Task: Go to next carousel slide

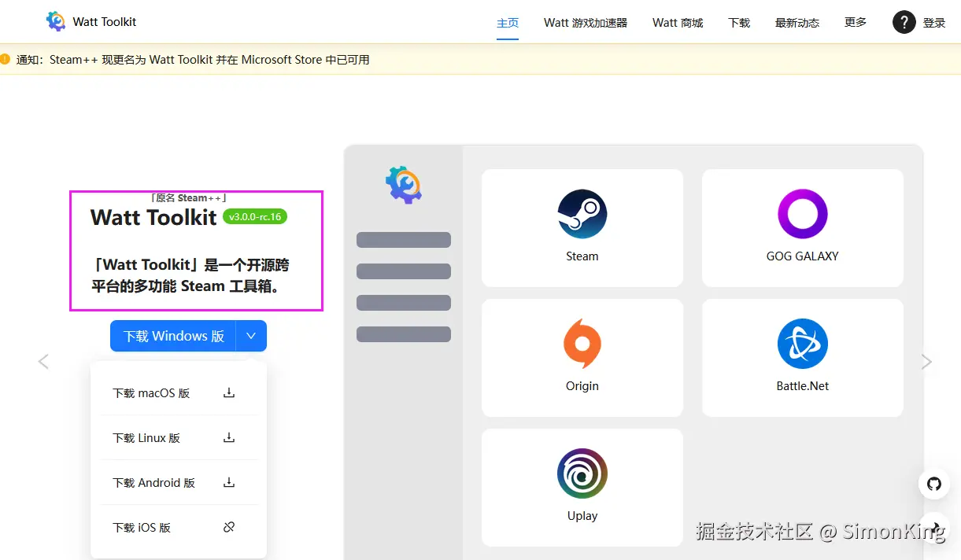Action: click(x=927, y=362)
